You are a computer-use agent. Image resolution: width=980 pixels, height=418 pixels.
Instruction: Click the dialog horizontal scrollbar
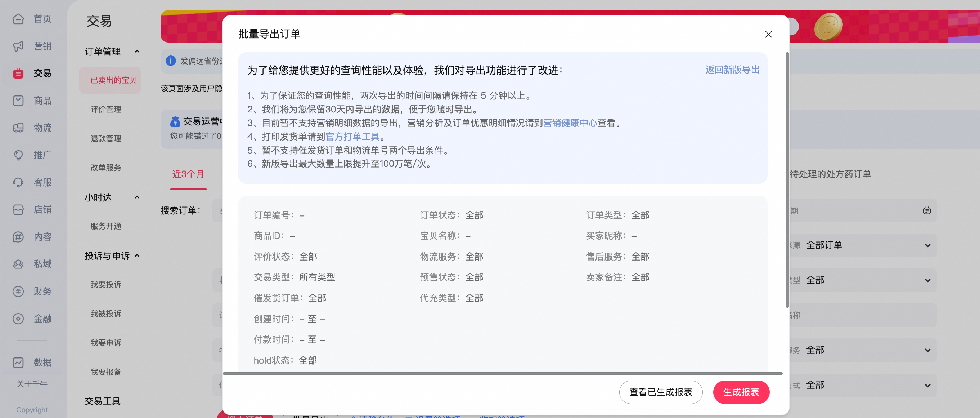[x=502, y=373]
